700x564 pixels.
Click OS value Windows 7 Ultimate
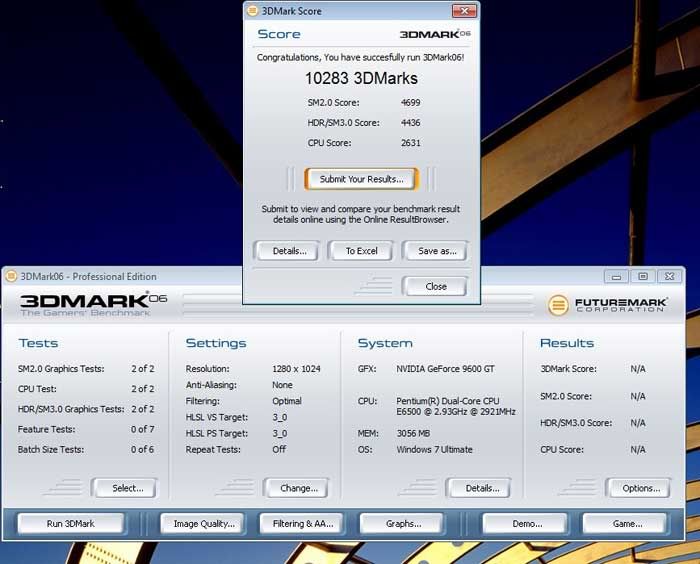[434, 450]
